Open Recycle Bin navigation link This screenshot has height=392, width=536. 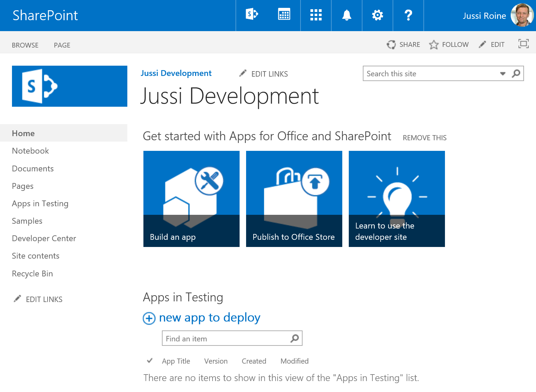pos(32,274)
